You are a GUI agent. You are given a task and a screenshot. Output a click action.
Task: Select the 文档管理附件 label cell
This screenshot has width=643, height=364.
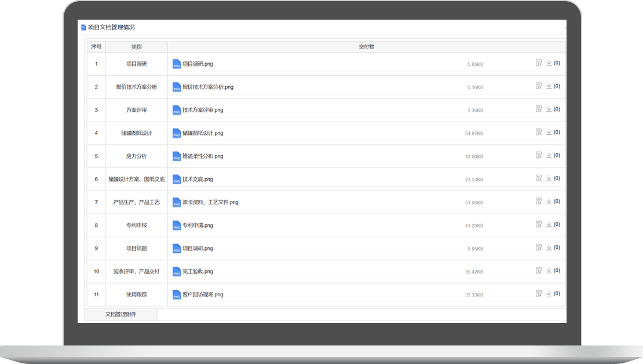[x=120, y=314]
